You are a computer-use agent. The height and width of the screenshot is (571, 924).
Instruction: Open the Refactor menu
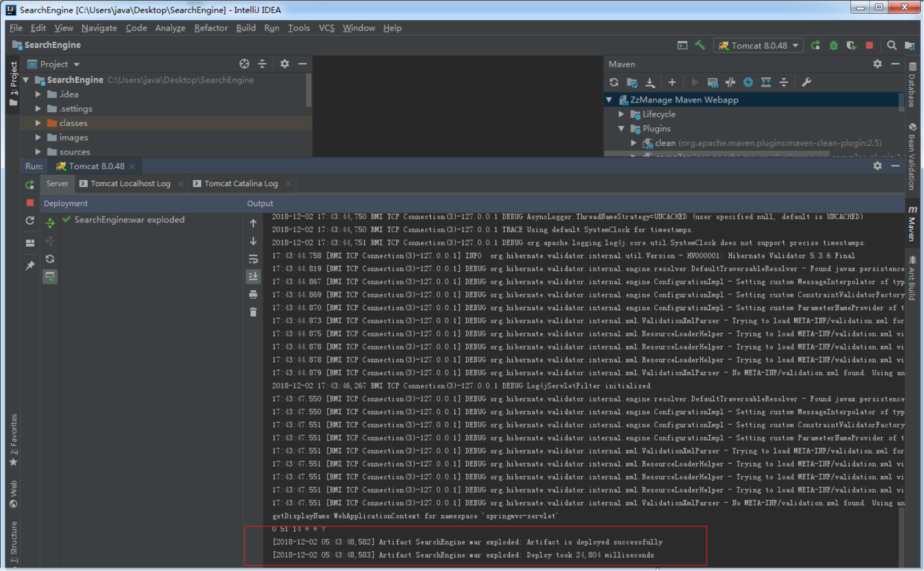click(211, 28)
